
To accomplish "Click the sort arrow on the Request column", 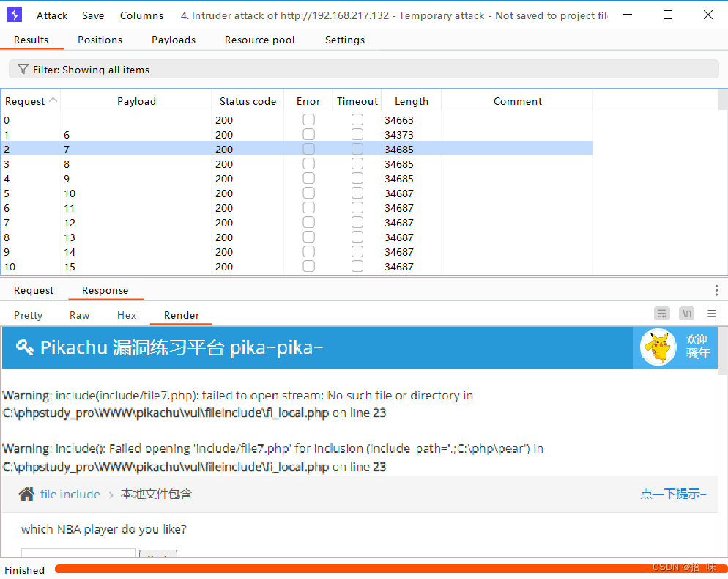I will pos(52,100).
